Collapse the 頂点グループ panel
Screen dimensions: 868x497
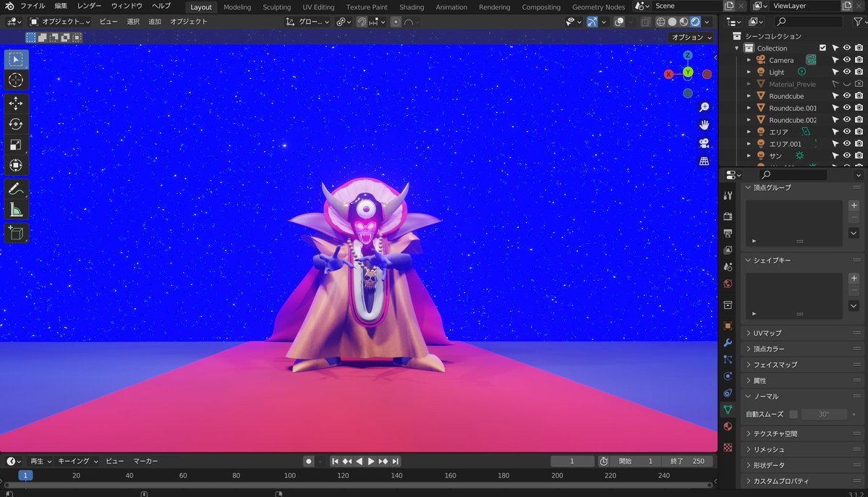(749, 187)
